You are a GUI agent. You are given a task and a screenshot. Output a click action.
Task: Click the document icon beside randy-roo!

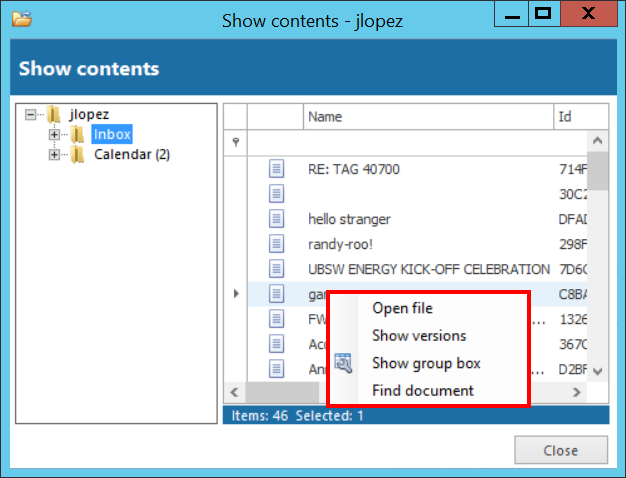click(277, 244)
